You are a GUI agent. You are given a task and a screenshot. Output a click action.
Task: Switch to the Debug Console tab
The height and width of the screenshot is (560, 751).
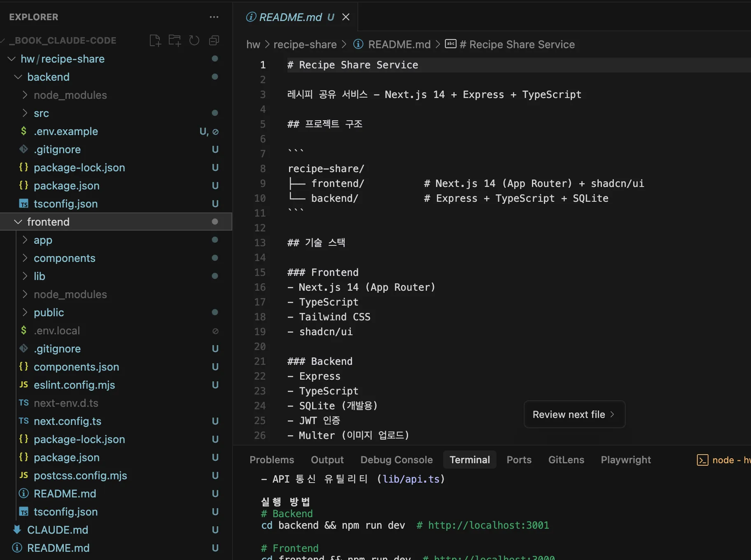pyautogui.click(x=396, y=460)
